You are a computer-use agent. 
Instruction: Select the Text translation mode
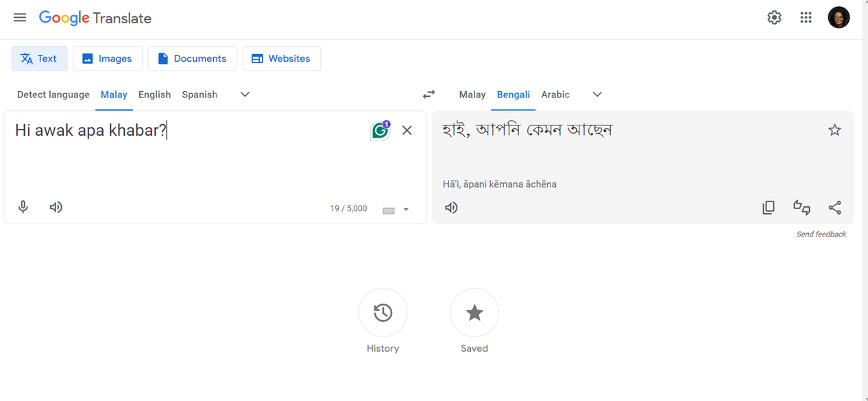[40, 58]
